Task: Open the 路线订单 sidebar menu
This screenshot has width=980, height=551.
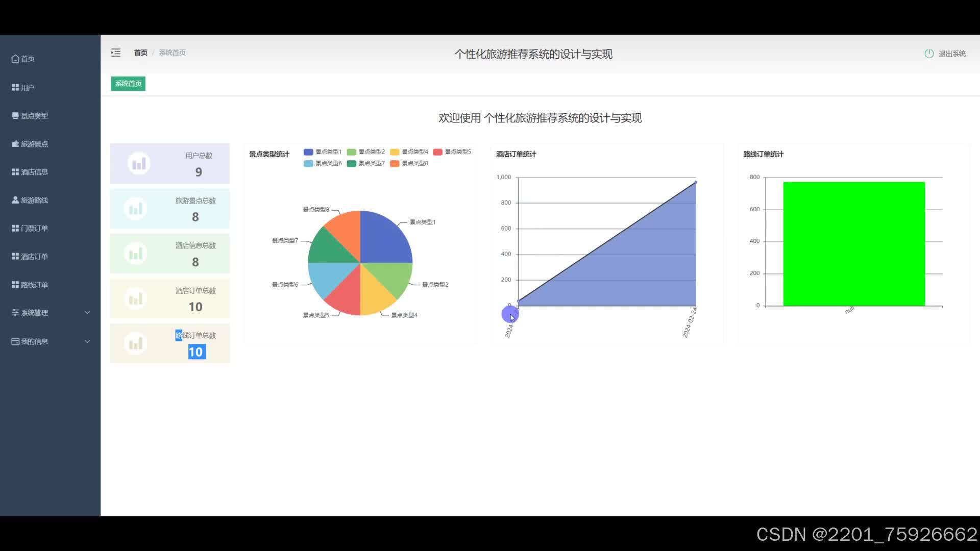Action: pos(34,285)
